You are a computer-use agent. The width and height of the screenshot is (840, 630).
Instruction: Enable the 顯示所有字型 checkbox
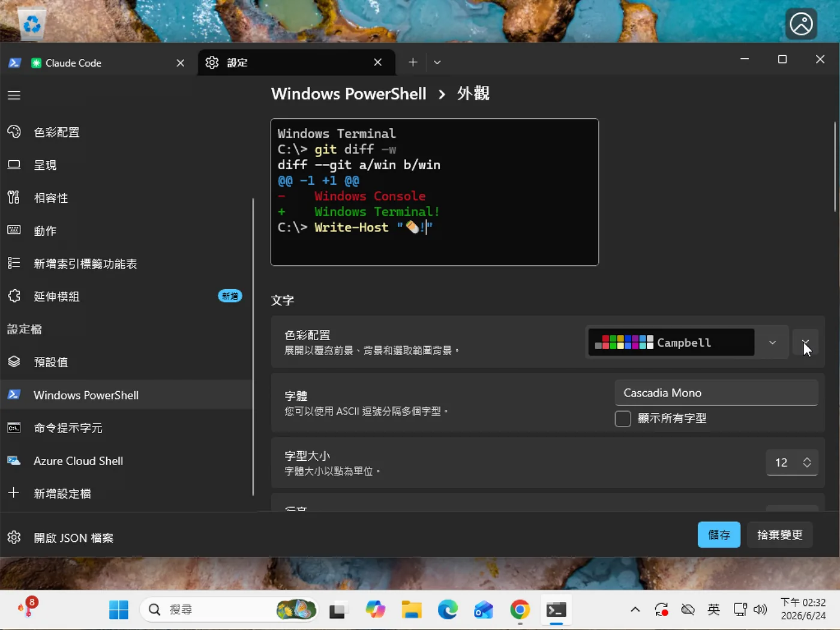pyautogui.click(x=623, y=419)
